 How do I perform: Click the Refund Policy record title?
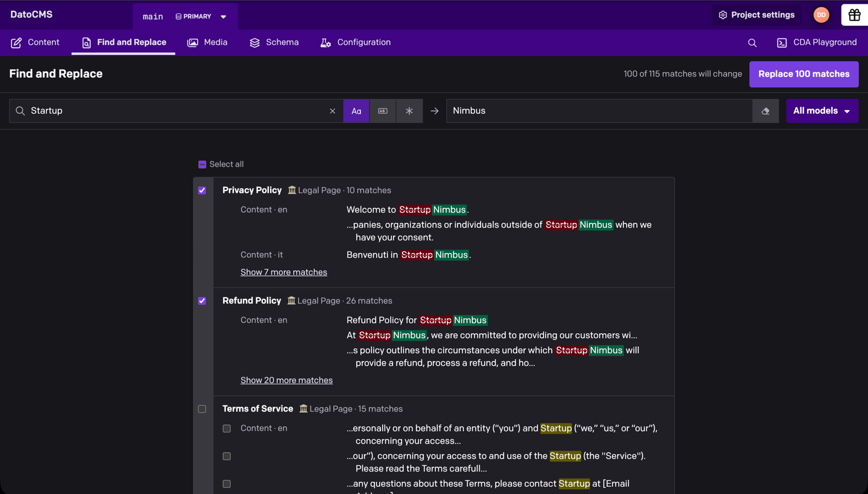pyautogui.click(x=252, y=301)
